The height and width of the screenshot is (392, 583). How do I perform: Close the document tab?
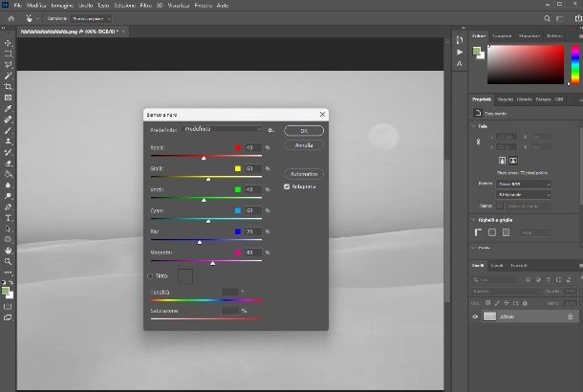tap(123, 32)
